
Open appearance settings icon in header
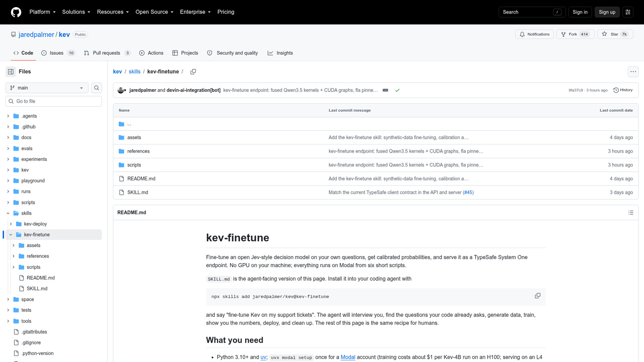click(628, 12)
